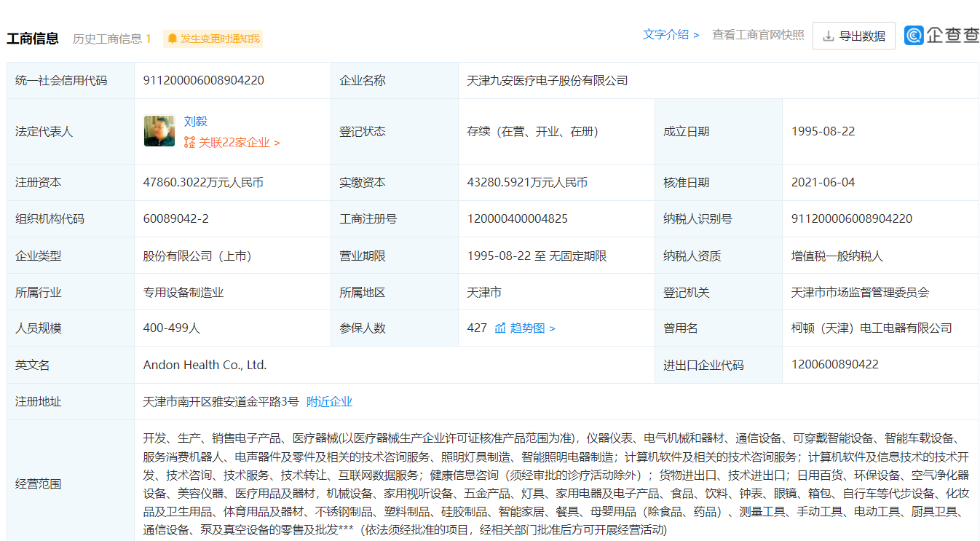Click taxpayer qualification 增值税一般纳税人
The image size is (980, 541).
[x=837, y=256]
